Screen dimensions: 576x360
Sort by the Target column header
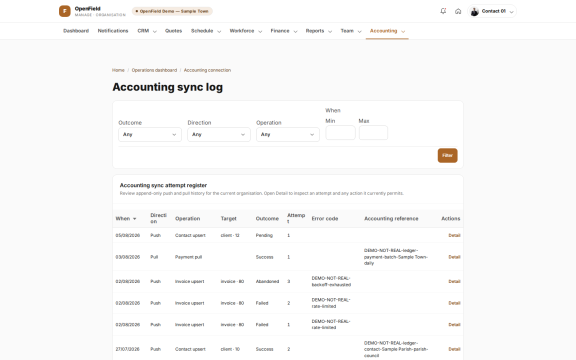[x=228, y=219]
